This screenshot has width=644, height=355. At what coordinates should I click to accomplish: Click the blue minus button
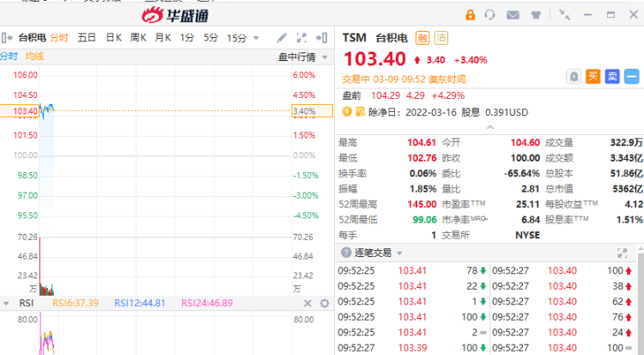631,77
